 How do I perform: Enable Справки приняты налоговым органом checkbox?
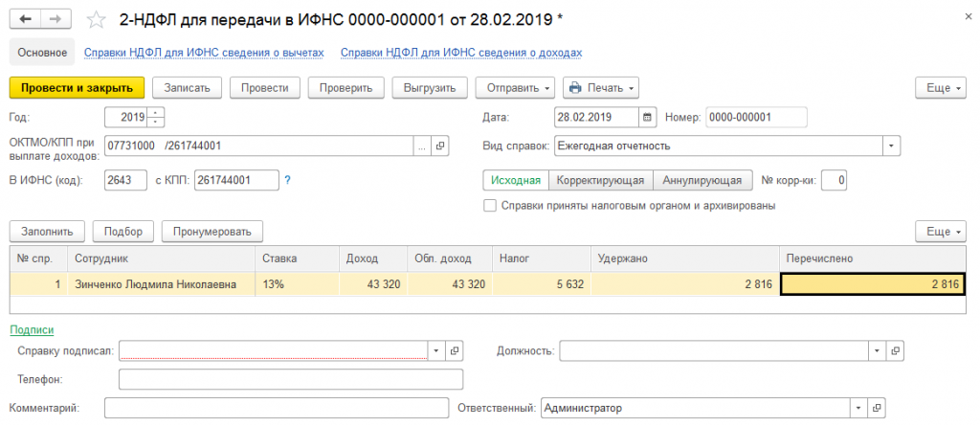click(491, 205)
